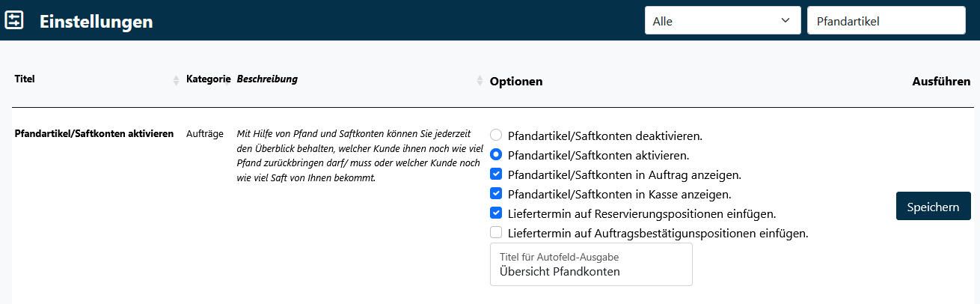Click the 'Ausführen' column header
The image size is (980, 304).
click(x=941, y=81)
